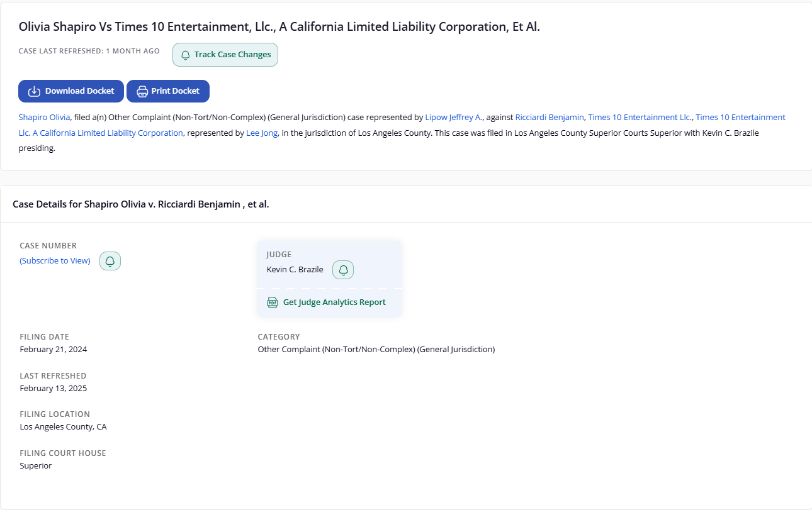812x510 pixels.
Task: Click the CATEGORY label
Action: (x=279, y=337)
